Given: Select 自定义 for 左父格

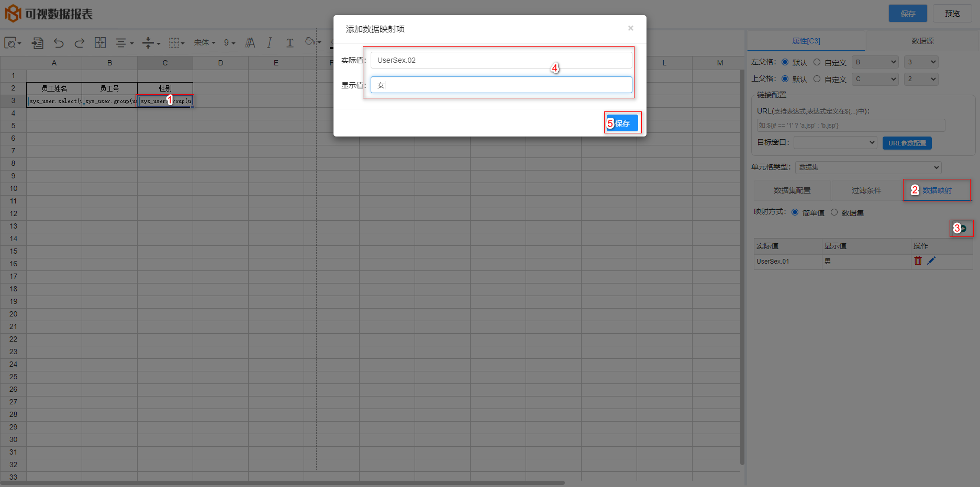Looking at the screenshot, I should [817, 62].
